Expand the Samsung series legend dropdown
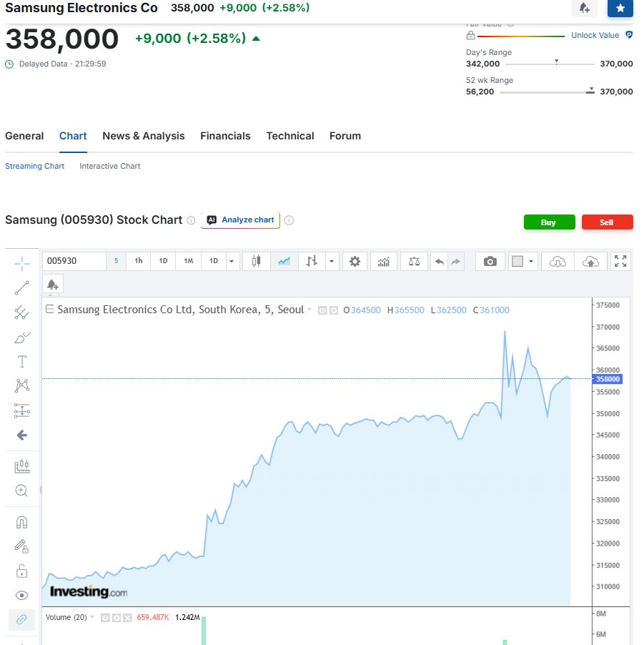The image size is (644, 645). coord(309,310)
